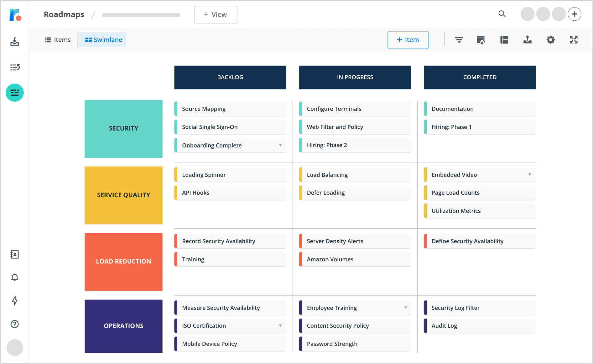593x364 pixels.
Task: Open the help question mark icon
Action: tap(14, 324)
